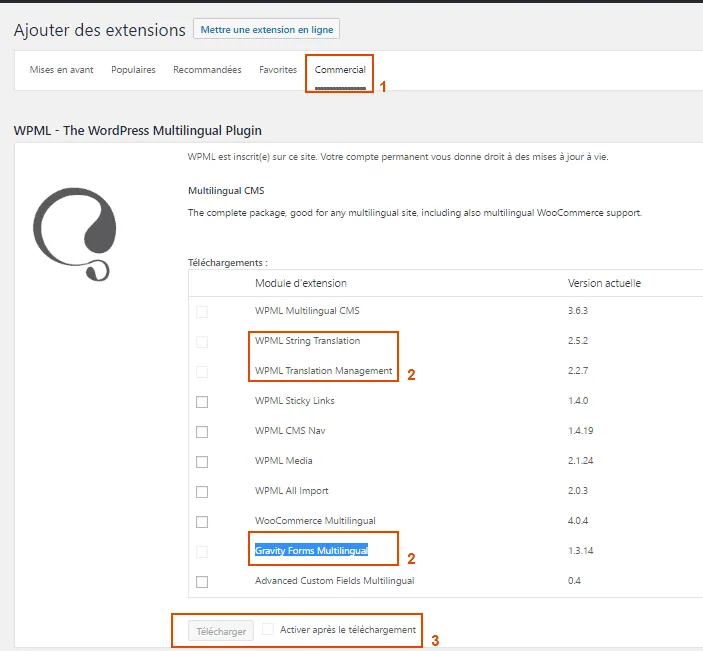Click version 1.4.19 value
The width and height of the screenshot is (703, 651).
[581, 430]
